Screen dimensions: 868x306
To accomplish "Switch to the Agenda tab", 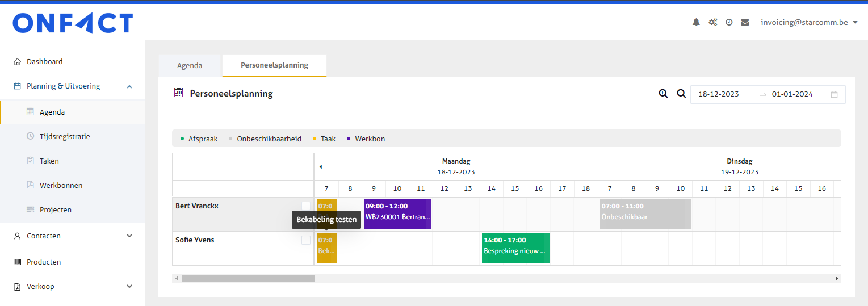I will point(190,65).
